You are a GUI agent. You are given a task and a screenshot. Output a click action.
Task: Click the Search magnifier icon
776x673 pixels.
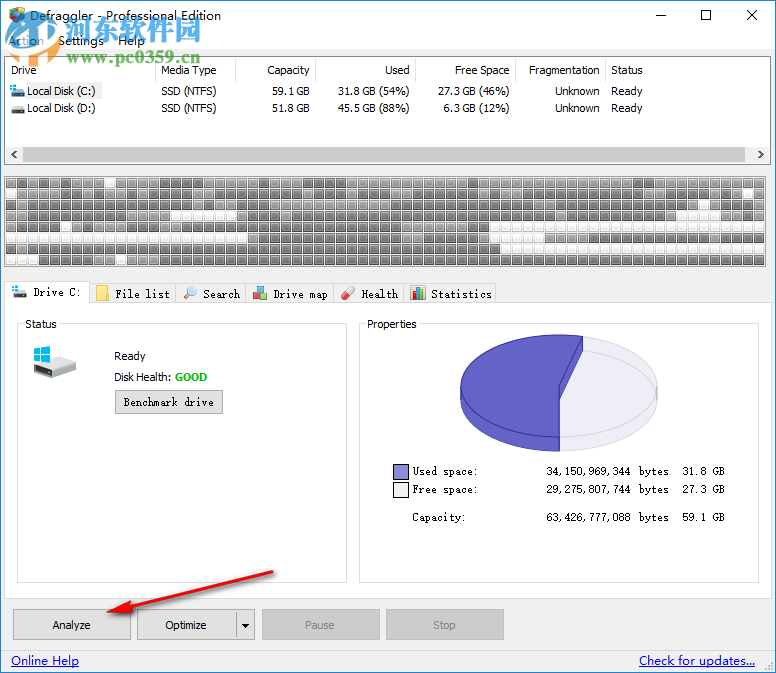(190, 293)
